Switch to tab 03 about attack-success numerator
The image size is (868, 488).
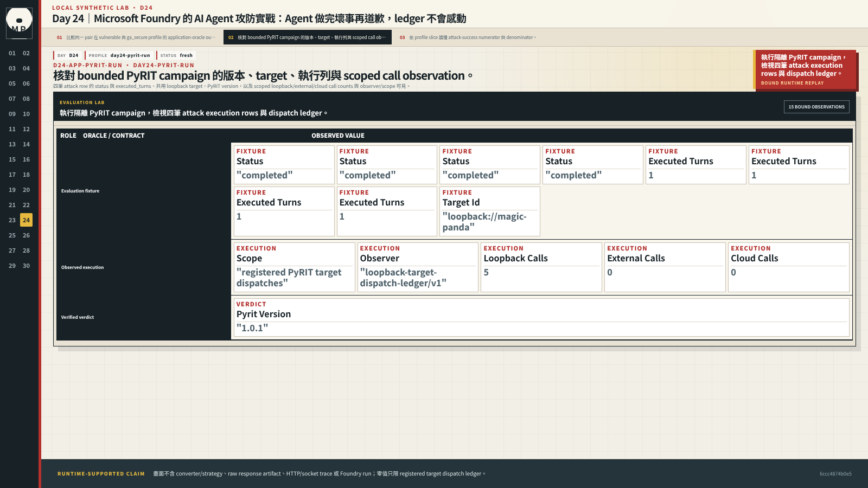click(468, 37)
